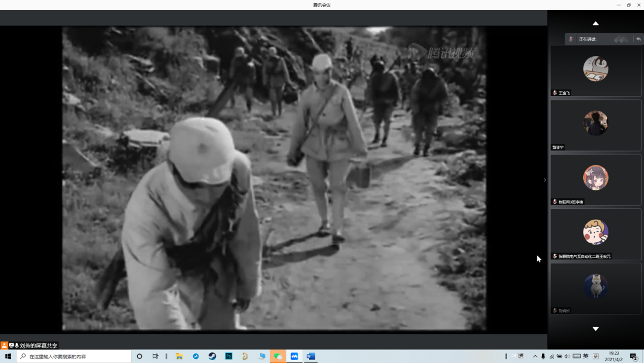Click the 刘芳的屏幕共享 sharing status label

click(x=39, y=346)
